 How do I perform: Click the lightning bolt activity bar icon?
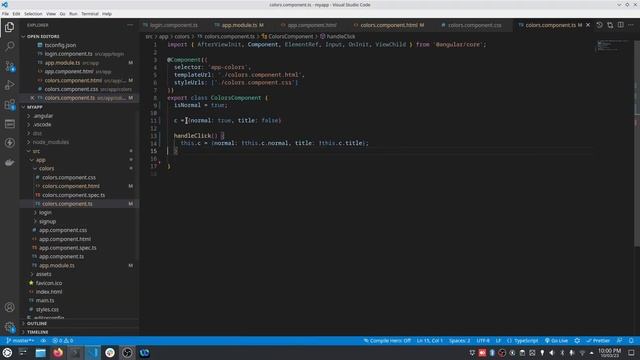coord(9,143)
